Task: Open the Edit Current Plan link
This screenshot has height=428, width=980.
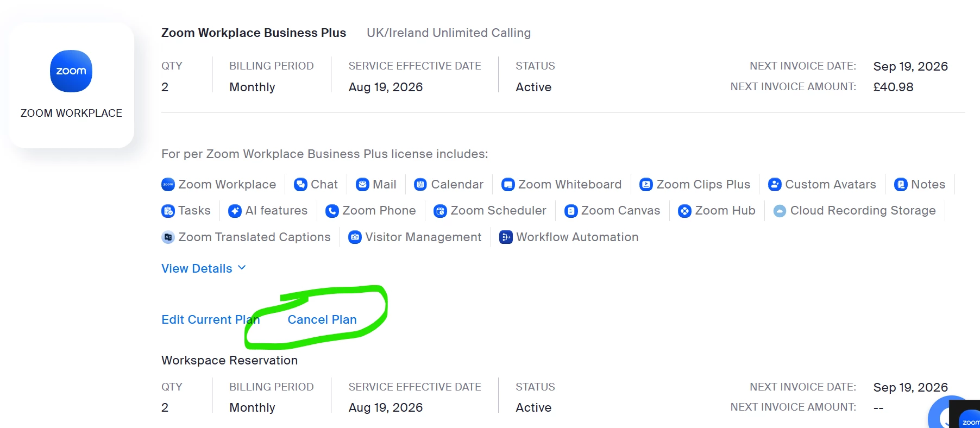Action: 211,319
